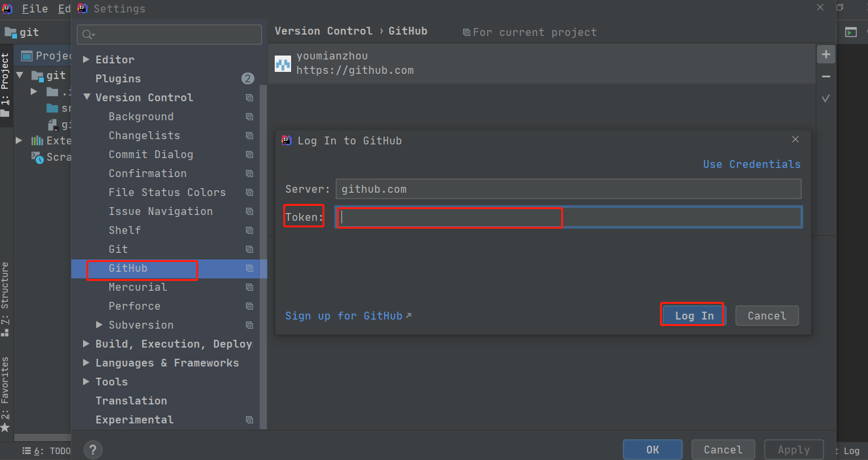
Task: Open the 6: TODO tool window tab
Action: pyautogui.click(x=46, y=451)
